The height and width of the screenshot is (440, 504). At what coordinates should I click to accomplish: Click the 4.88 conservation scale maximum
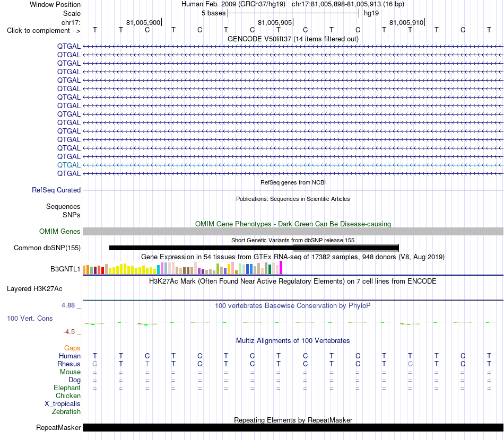pos(68,305)
